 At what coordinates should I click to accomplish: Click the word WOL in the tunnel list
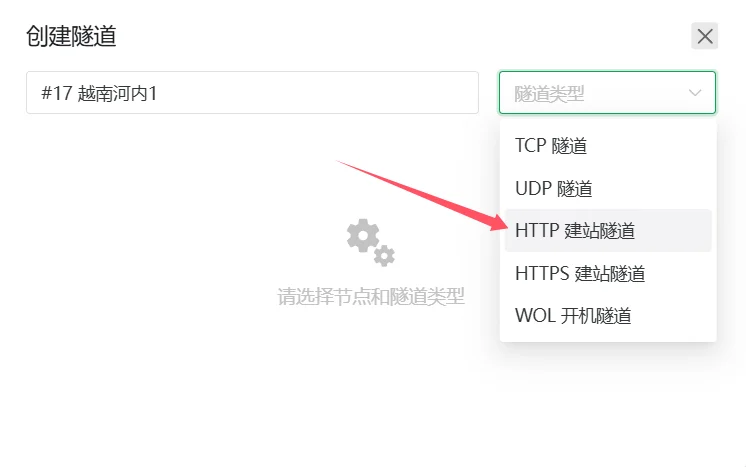pos(535,316)
